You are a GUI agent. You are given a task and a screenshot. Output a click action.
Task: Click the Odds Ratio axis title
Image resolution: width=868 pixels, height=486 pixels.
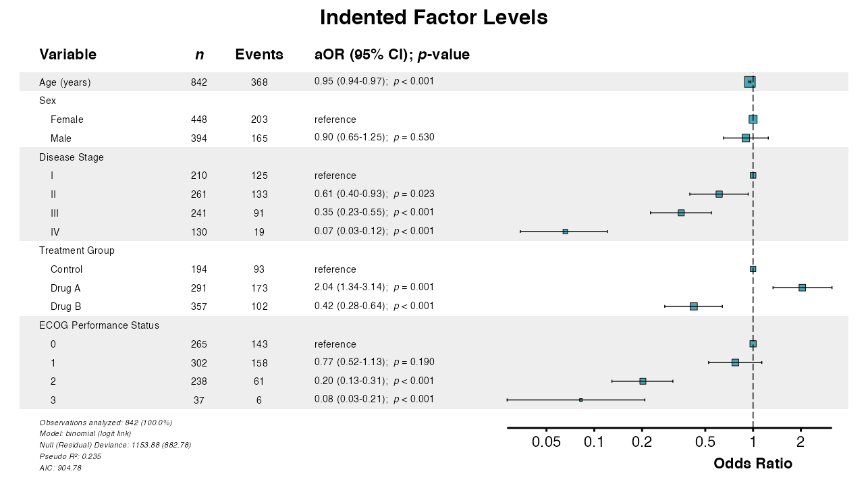753,464
